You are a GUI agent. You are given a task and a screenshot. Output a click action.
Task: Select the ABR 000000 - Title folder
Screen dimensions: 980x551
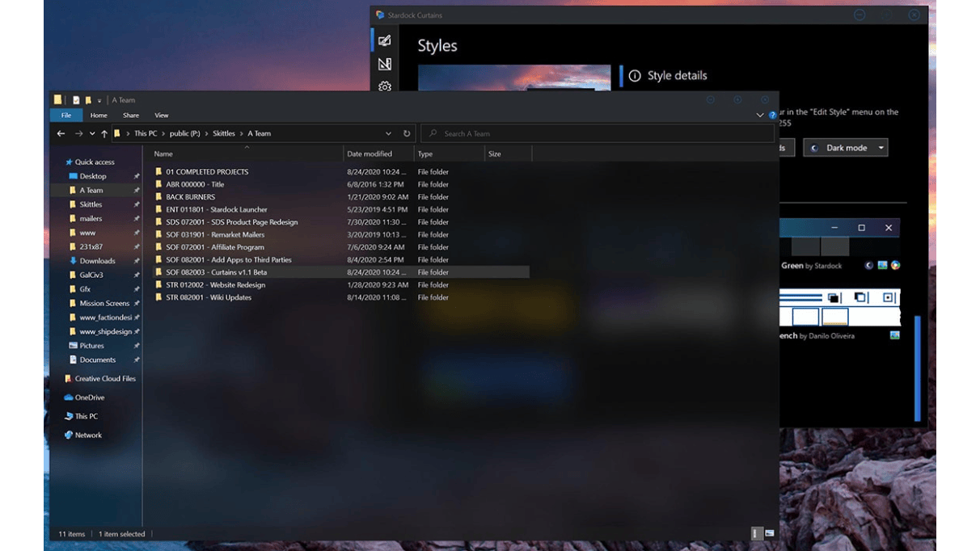point(340,184)
